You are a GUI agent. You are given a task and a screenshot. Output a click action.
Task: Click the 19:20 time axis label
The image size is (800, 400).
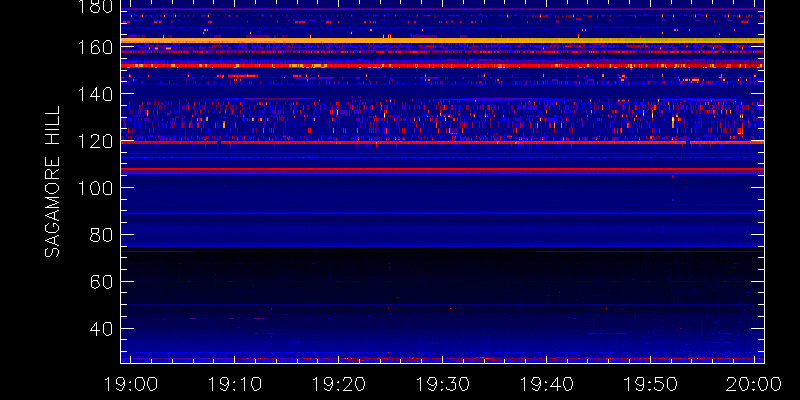339,384
